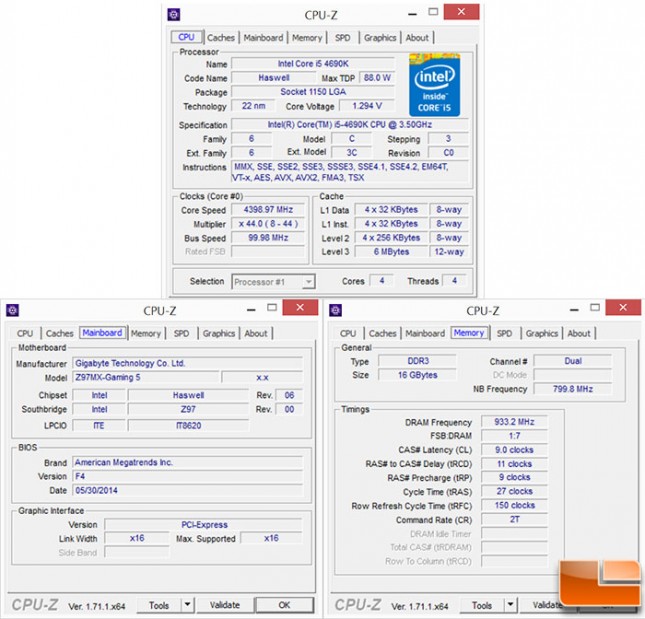Image resolution: width=645 pixels, height=619 pixels.
Task: Click the Command Rate value 2T
Action: pos(514,519)
